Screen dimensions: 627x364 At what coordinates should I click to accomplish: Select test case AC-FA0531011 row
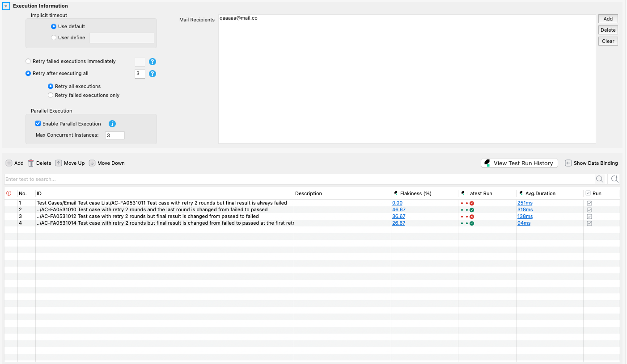coord(312,203)
